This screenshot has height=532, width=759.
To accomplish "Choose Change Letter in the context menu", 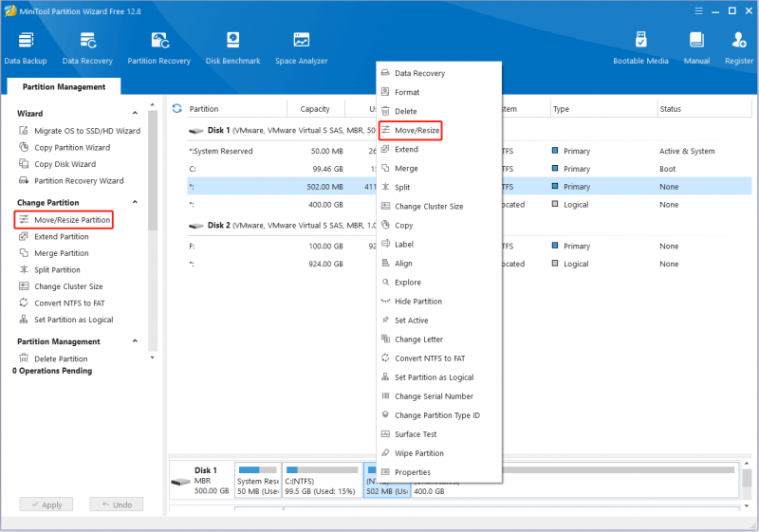I will pyautogui.click(x=439, y=339).
